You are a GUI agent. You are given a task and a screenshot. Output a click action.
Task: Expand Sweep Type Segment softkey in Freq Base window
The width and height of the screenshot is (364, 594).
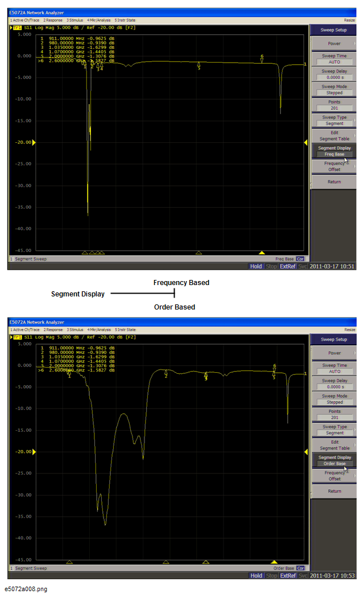334,120
